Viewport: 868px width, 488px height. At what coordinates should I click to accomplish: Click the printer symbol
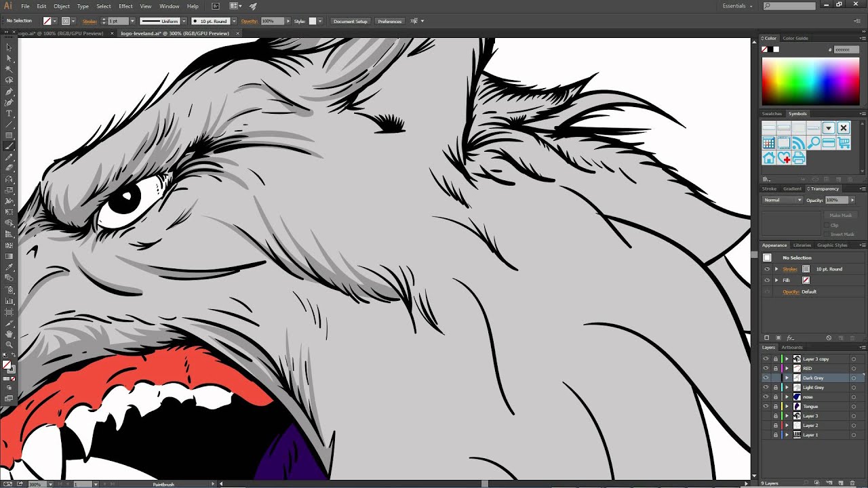799,158
